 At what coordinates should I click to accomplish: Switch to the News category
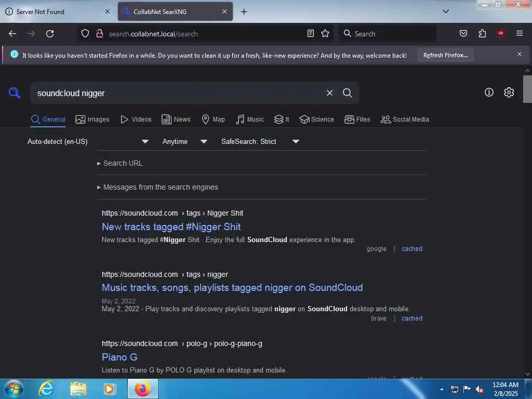pos(176,119)
